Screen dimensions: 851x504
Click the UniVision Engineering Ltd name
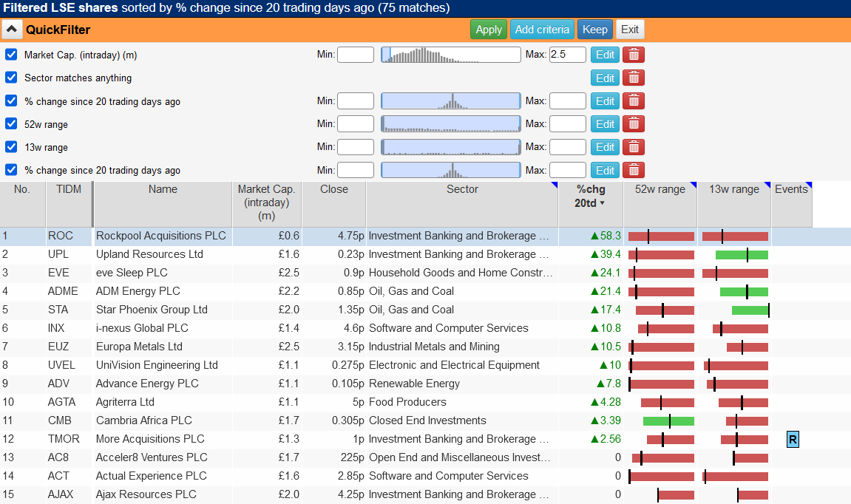point(157,365)
